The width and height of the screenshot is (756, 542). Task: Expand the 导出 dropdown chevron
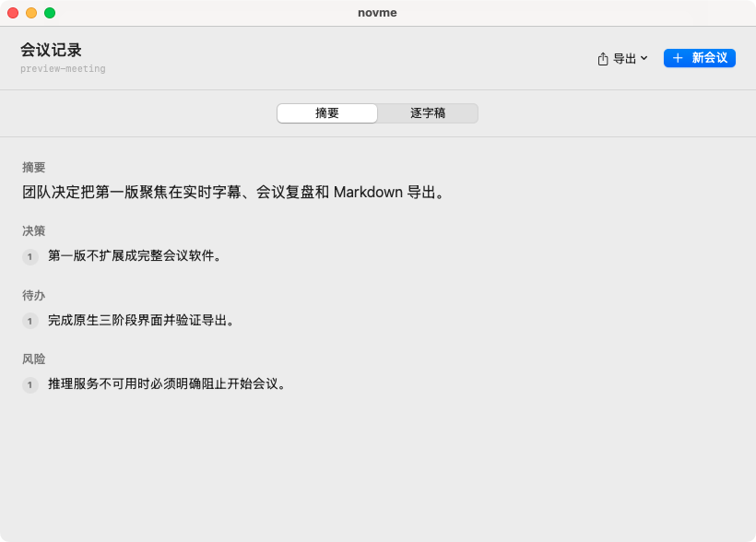tap(644, 58)
